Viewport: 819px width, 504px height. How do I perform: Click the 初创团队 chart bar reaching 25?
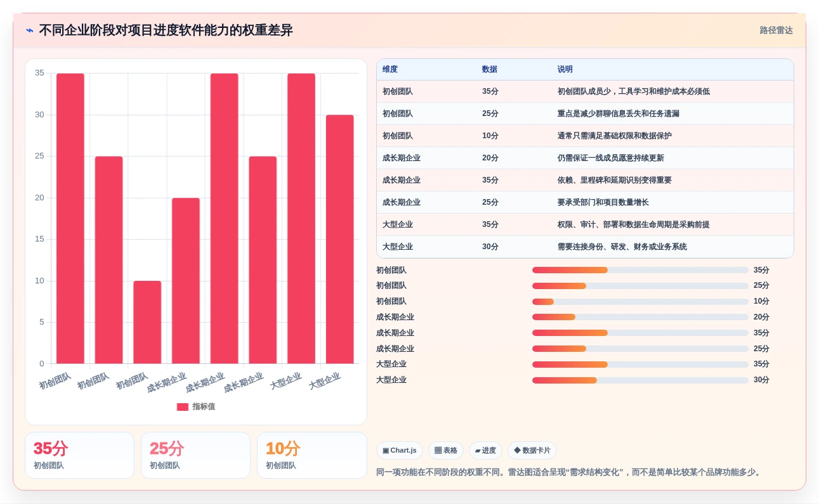point(109,260)
